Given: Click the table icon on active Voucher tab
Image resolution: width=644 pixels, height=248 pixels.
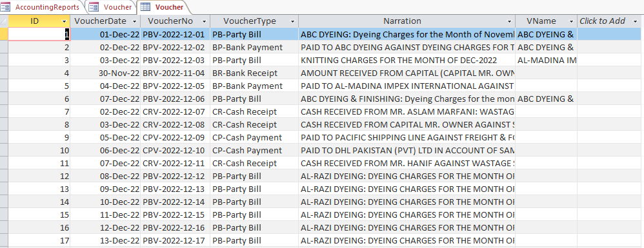Looking at the screenshot, I should 145,7.
